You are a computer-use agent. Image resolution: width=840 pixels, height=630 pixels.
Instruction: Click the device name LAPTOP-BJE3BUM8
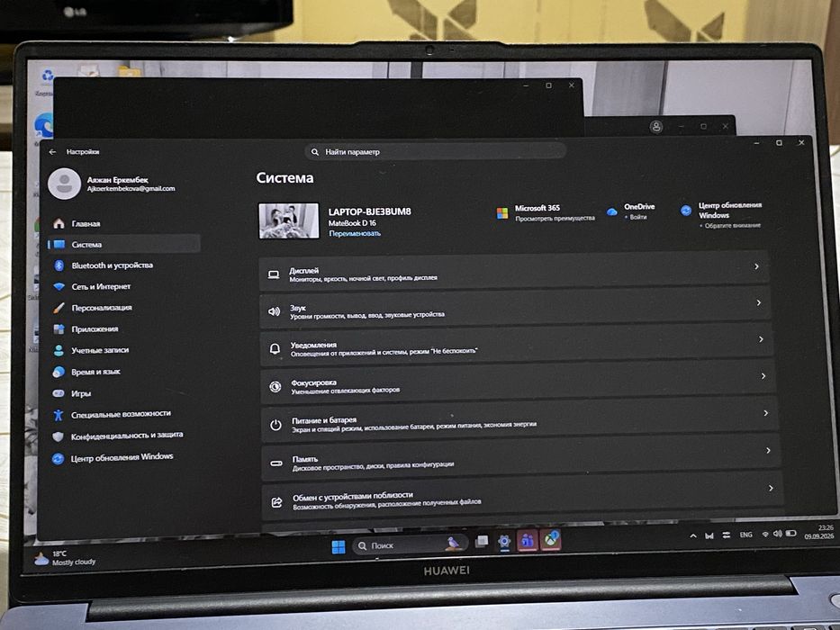click(370, 211)
